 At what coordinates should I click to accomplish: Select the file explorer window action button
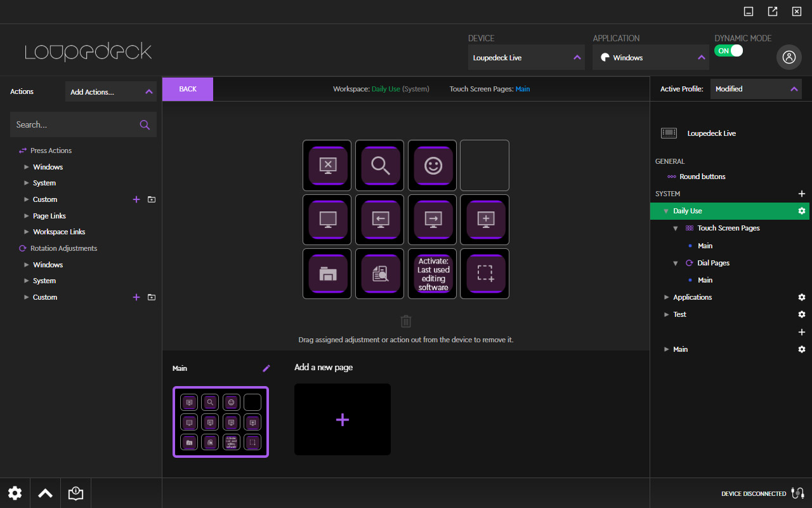point(327,274)
